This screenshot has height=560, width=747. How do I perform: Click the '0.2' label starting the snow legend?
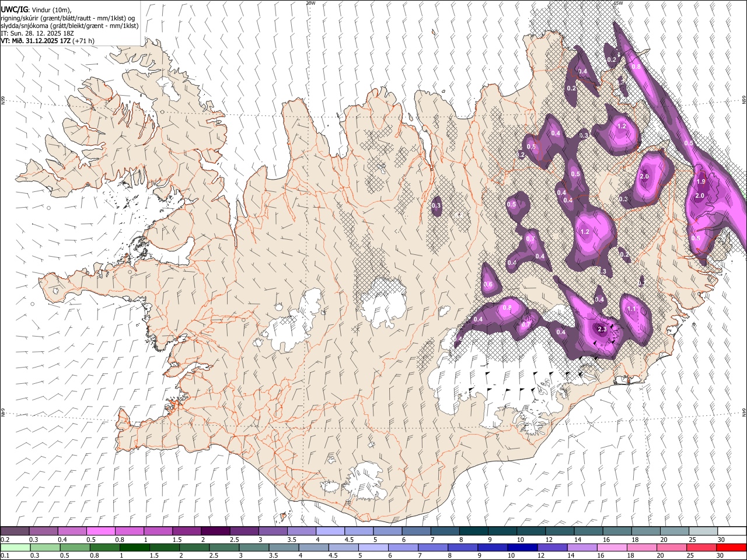(x=5, y=540)
